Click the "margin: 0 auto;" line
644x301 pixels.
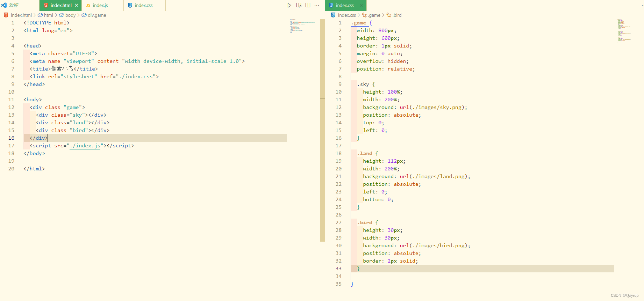tap(379, 53)
